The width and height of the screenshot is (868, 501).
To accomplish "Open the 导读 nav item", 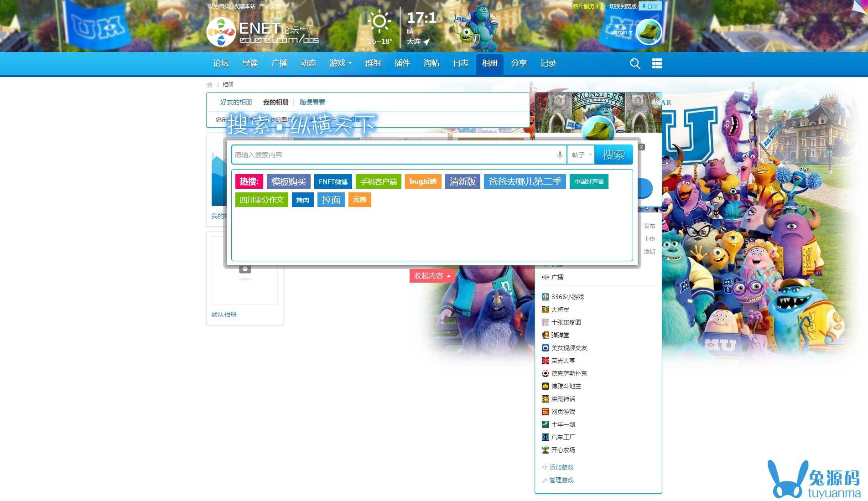I will pyautogui.click(x=250, y=63).
